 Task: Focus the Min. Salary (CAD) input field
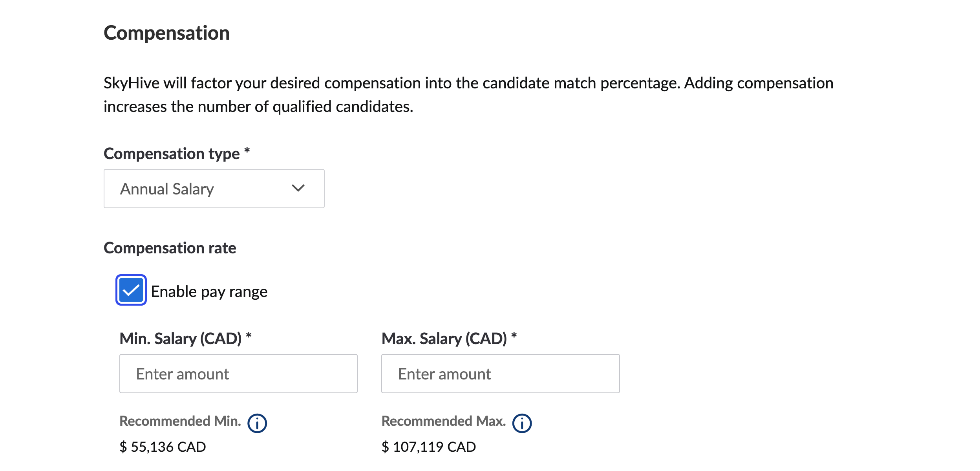click(x=238, y=374)
